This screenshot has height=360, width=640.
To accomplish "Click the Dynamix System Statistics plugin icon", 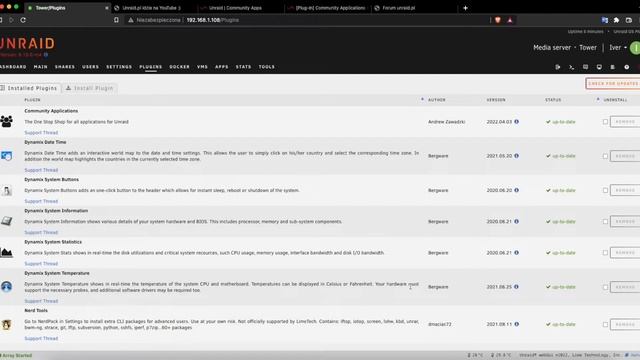I will [x=6, y=253].
